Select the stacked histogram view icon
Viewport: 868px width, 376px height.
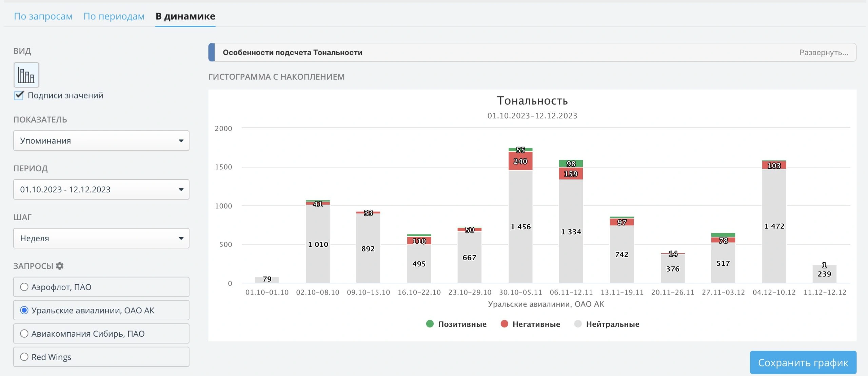tap(26, 75)
